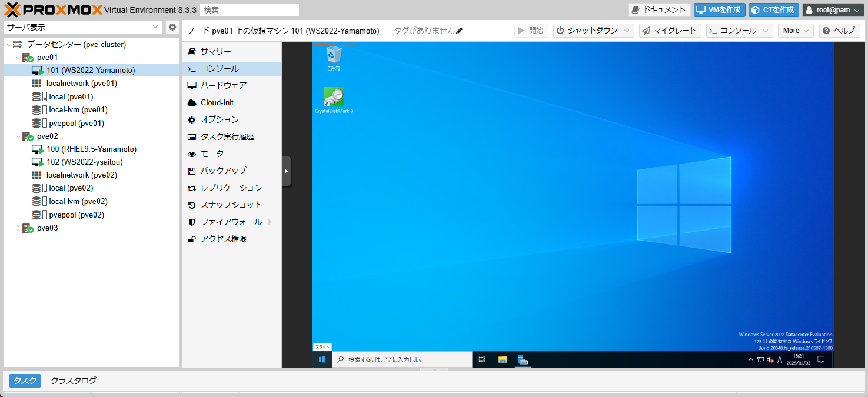
Task: Expand the More dropdown menu
Action: tap(795, 31)
